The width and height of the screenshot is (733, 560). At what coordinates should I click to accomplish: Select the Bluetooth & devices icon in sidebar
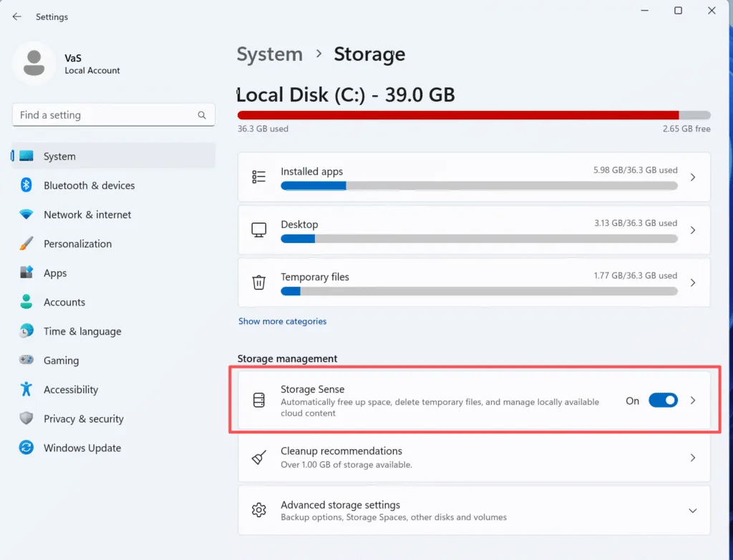(x=25, y=185)
